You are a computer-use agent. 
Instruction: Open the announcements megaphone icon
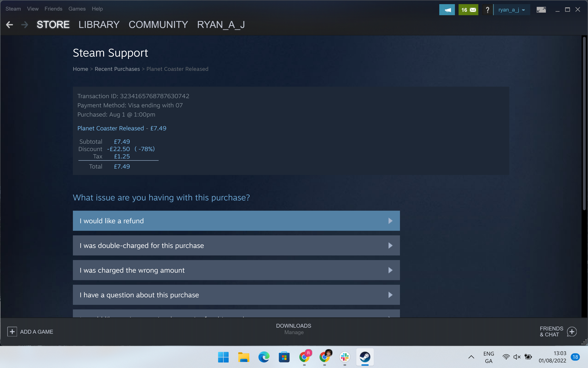(447, 10)
